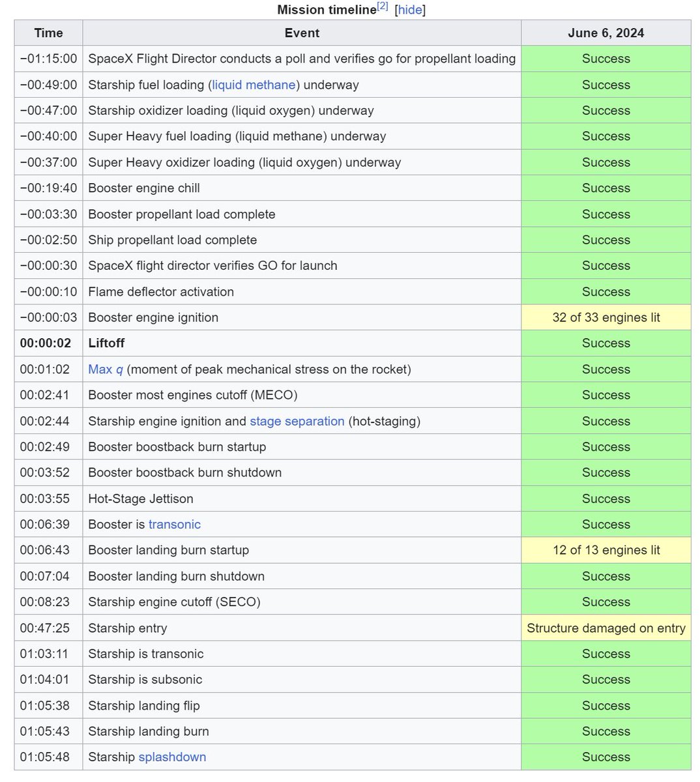Select 'Booster propellant load complete' event
This screenshot has height=782, width=700.
[x=182, y=214]
